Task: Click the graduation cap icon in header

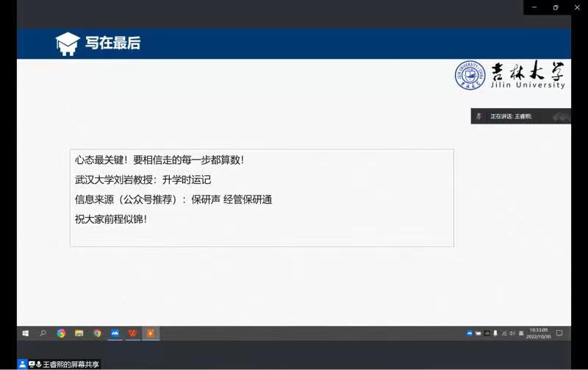Action: [x=68, y=44]
